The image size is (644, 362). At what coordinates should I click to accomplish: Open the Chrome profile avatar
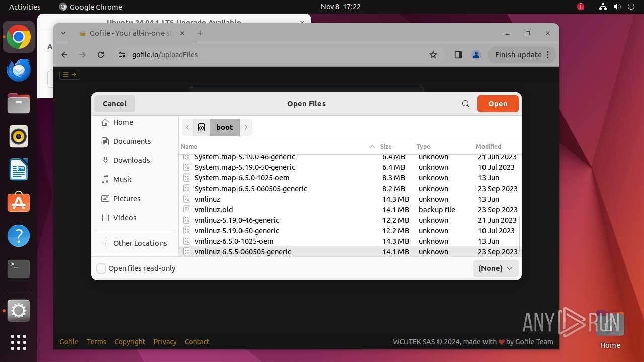click(476, 55)
